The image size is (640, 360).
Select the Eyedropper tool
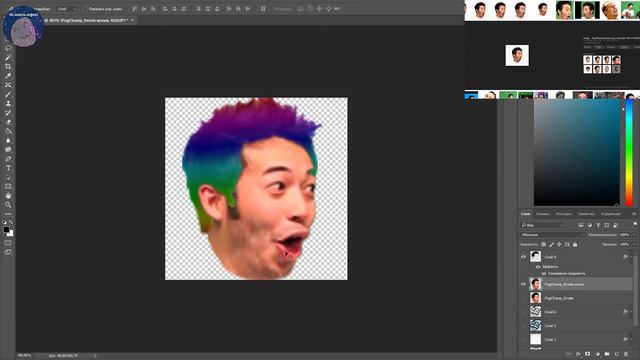pos(8,76)
